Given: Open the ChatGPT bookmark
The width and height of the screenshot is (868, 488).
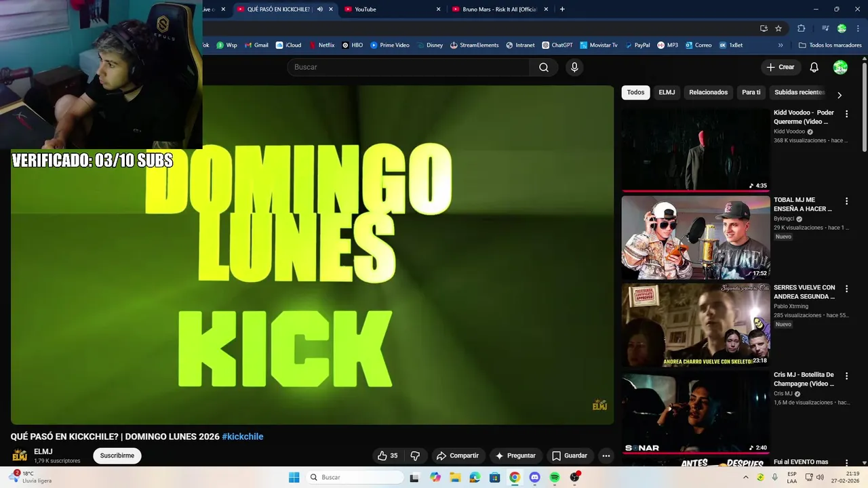Looking at the screenshot, I should pos(557,45).
